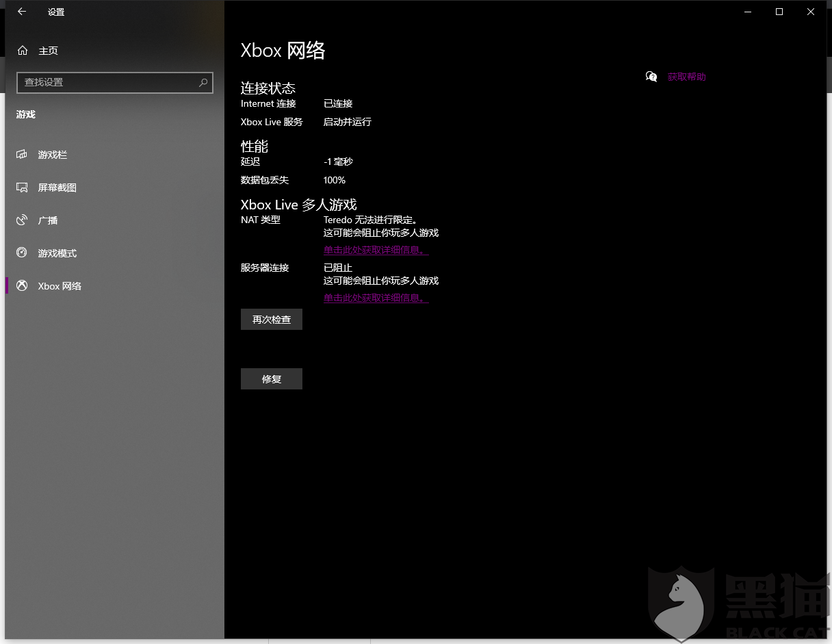Viewport: 832px width, 644px height.
Task: Maximize the Settings window
Action: coord(779,12)
